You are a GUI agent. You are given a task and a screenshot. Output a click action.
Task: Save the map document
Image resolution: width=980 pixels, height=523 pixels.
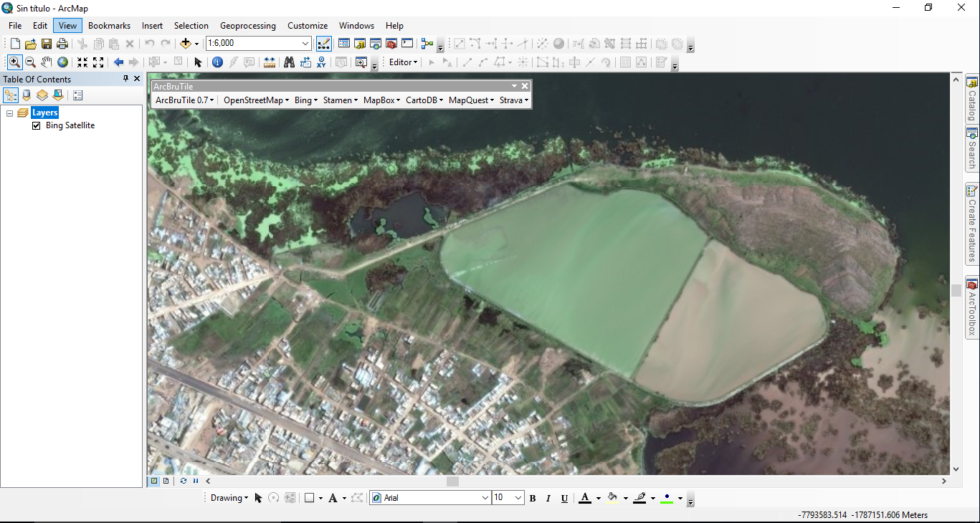(47, 44)
